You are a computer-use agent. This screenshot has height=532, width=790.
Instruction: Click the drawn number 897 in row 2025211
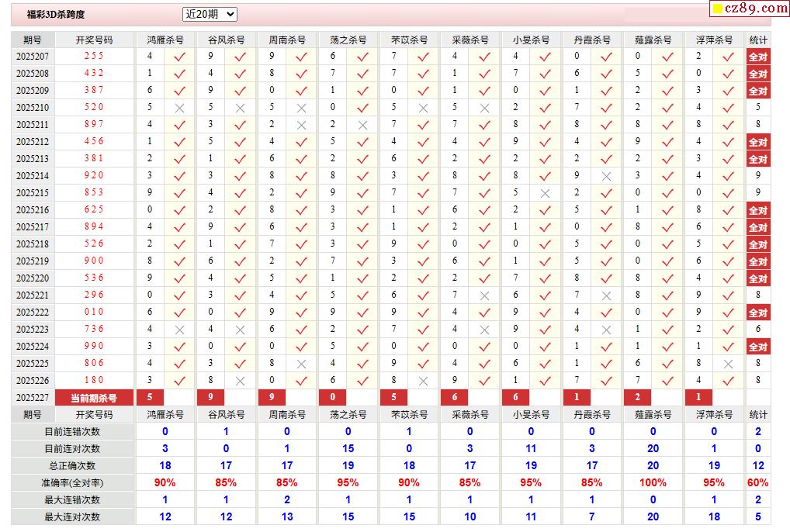click(x=94, y=124)
